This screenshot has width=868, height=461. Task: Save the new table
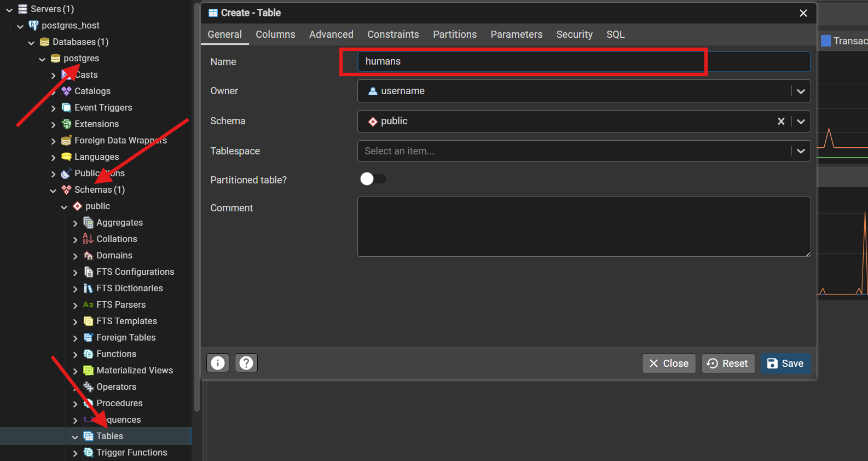[x=785, y=364]
